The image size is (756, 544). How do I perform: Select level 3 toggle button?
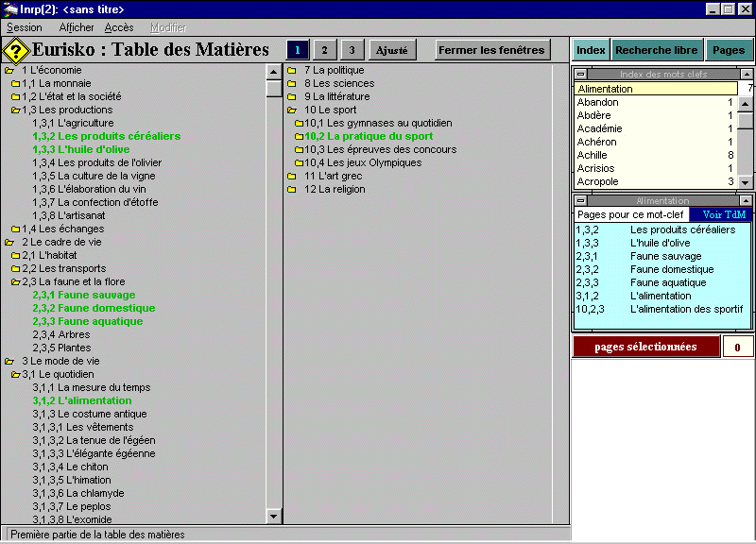[352, 50]
